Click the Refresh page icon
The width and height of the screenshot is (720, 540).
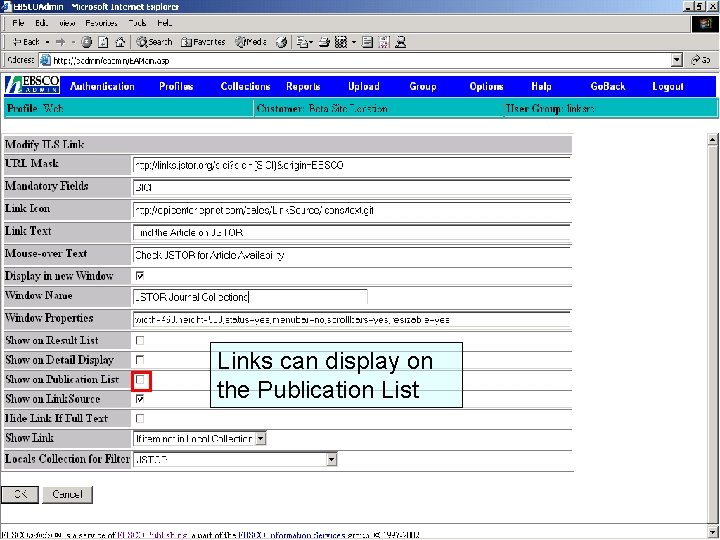coord(102,42)
